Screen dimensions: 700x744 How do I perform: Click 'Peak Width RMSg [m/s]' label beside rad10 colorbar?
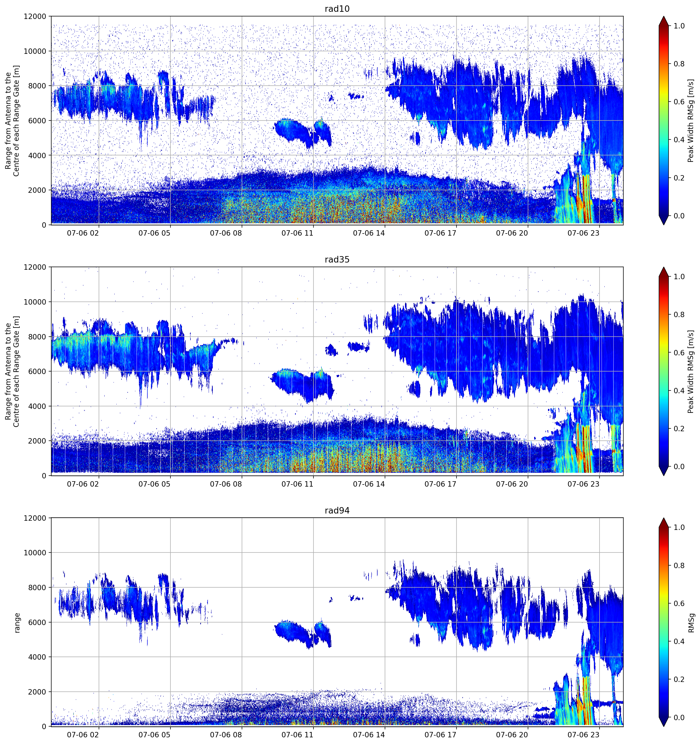pos(691,120)
